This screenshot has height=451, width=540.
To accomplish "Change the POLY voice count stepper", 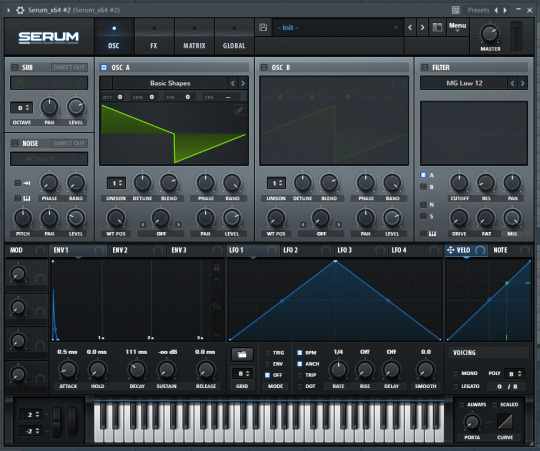I will pyautogui.click(x=515, y=374).
